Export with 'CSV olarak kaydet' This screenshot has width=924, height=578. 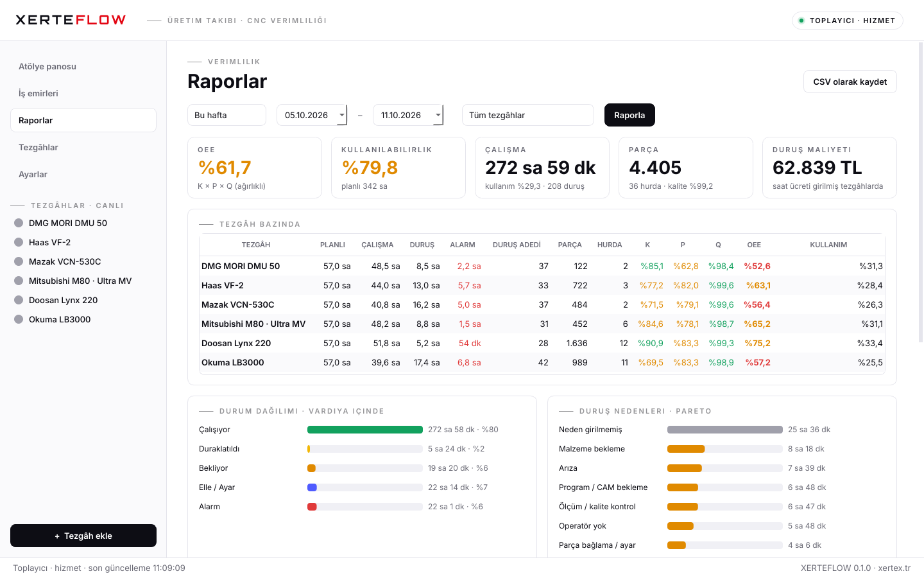click(850, 82)
